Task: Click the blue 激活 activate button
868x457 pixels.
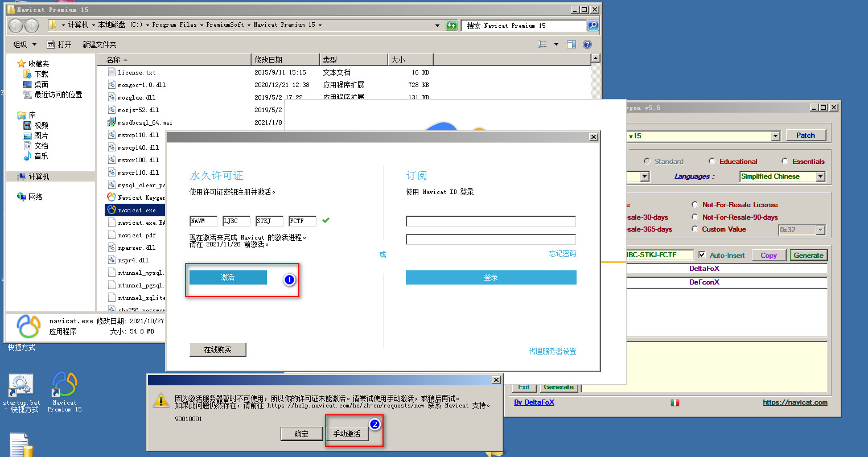Action: [x=228, y=277]
